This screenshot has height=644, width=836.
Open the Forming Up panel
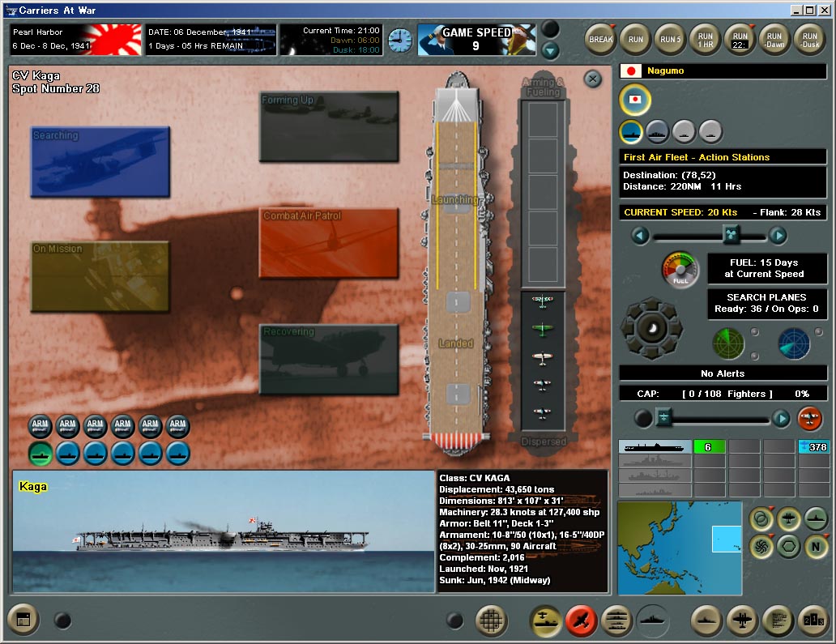coord(329,127)
